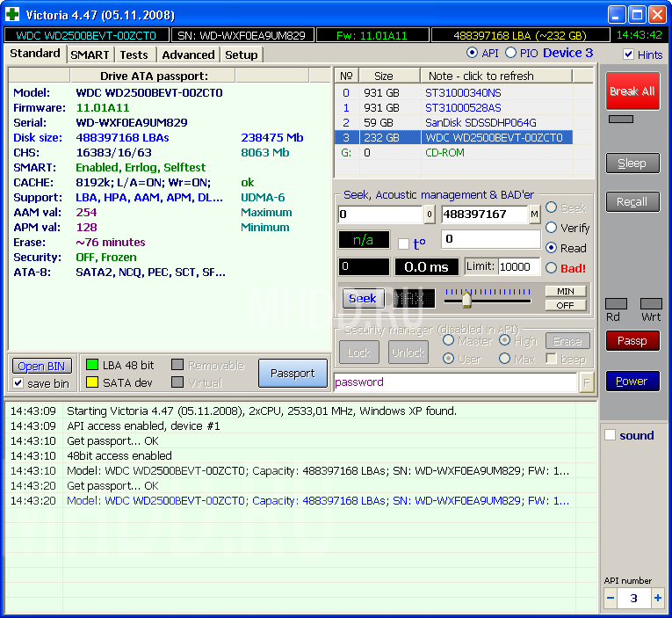Select PIO access mode
The image size is (672, 618).
(x=510, y=53)
